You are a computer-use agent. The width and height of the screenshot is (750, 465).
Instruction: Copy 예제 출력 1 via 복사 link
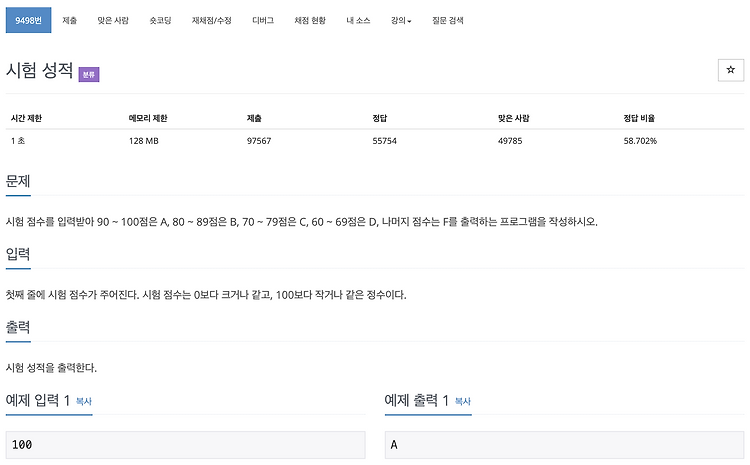[x=463, y=401]
